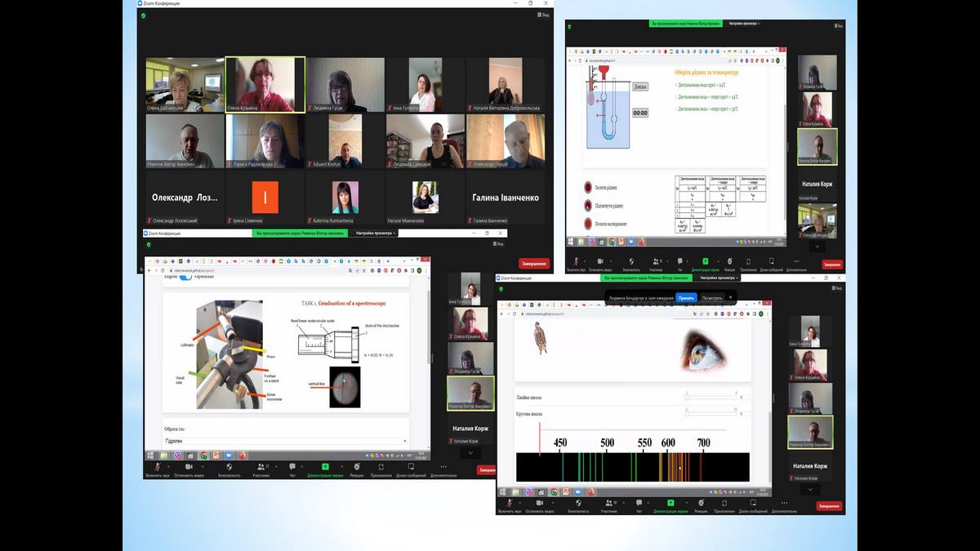Select radio option distilled water at t = 24°C
This screenshot has height=551, width=980.
676,84
